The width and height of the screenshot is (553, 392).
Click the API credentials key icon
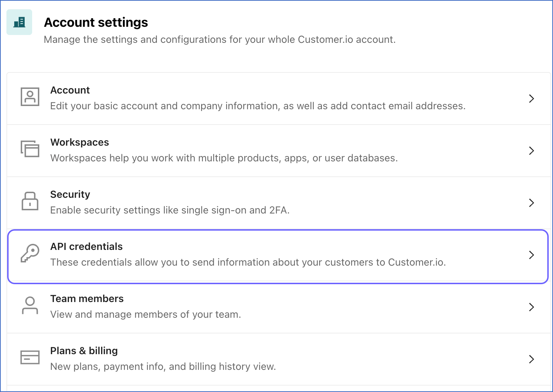click(30, 253)
